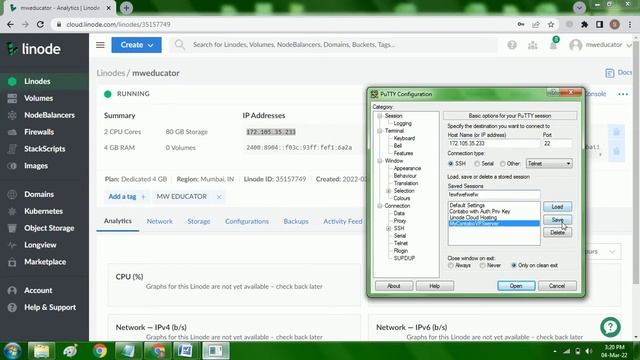
Task: Select the Analytics tab
Action: click(x=118, y=221)
